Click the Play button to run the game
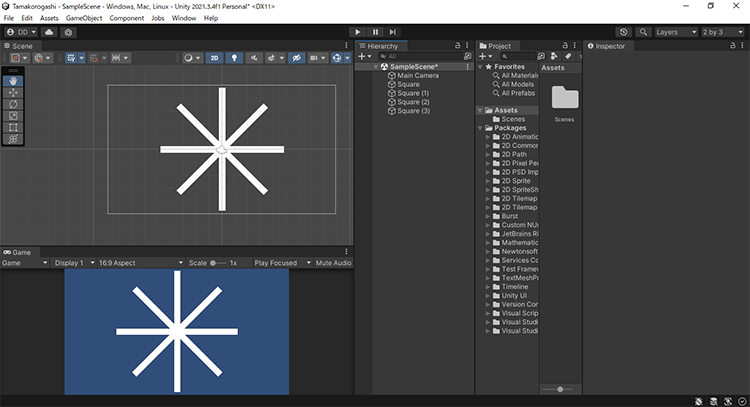750x407 pixels. 359,32
